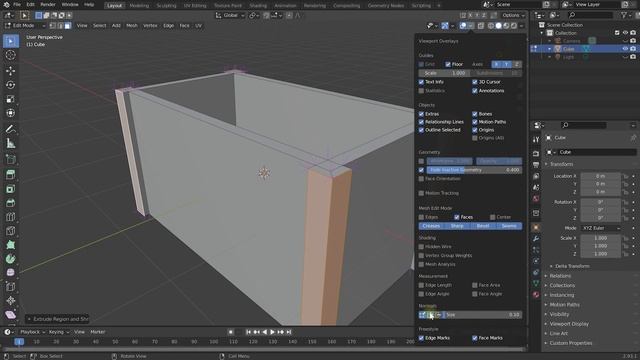The height and width of the screenshot is (360, 640).
Task: Expand the Viewport Display panel
Action: 569,324
